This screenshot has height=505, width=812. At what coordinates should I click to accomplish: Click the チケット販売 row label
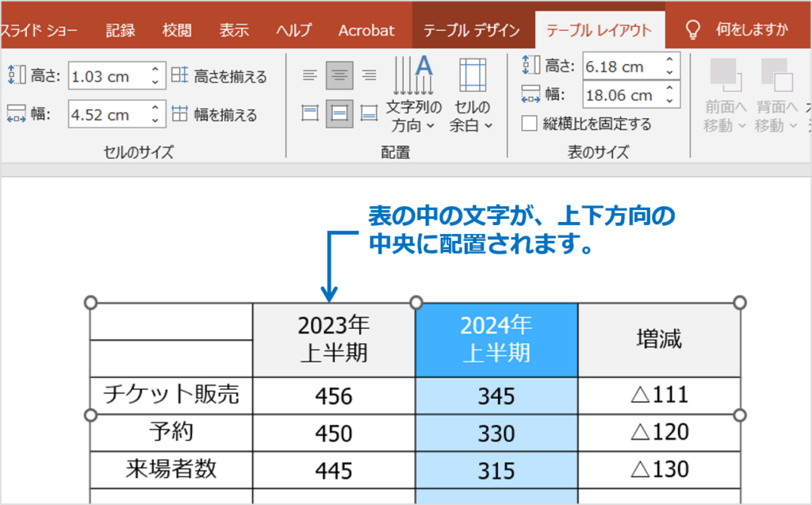(x=171, y=394)
